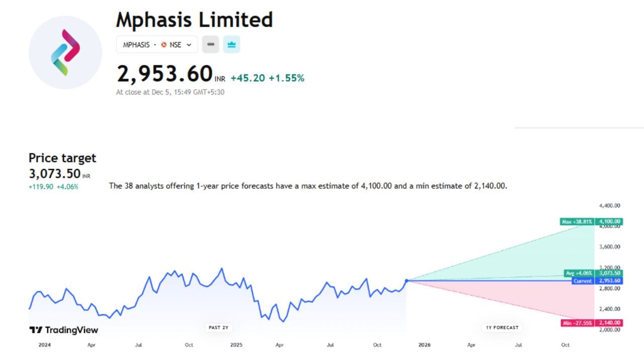This screenshot has width=644, height=362.
Task: Click the 2026 timeline label
Action: pyautogui.click(x=424, y=345)
